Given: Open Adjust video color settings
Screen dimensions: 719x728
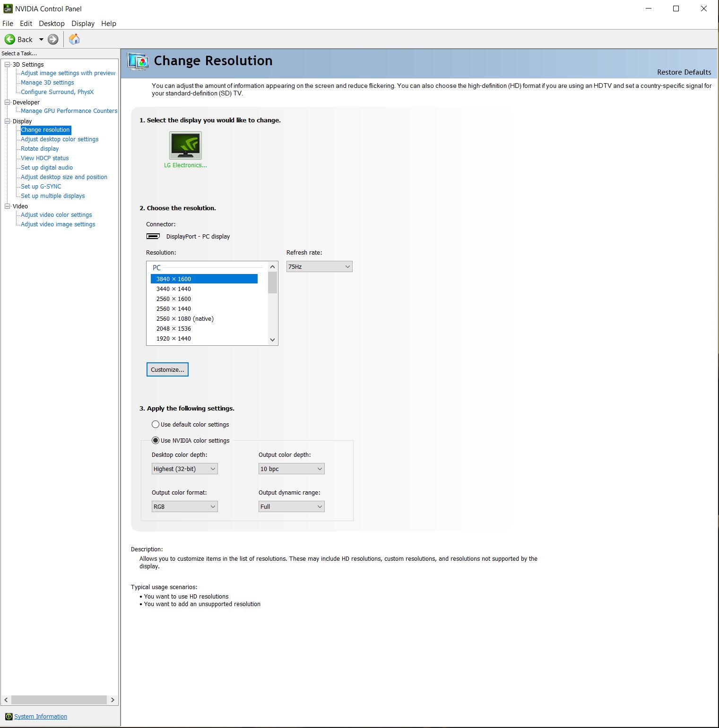Looking at the screenshot, I should pyautogui.click(x=56, y=215).
